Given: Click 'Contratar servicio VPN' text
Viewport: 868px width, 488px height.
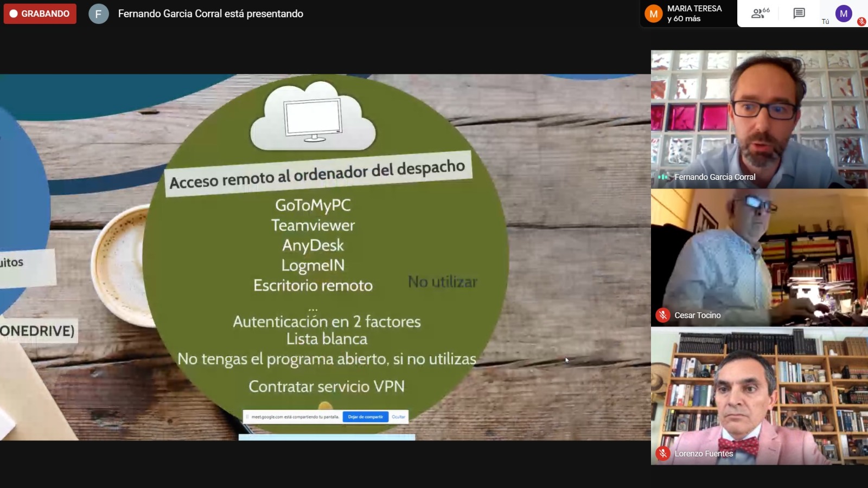Looking at the screenshot, I should point(327,386).
